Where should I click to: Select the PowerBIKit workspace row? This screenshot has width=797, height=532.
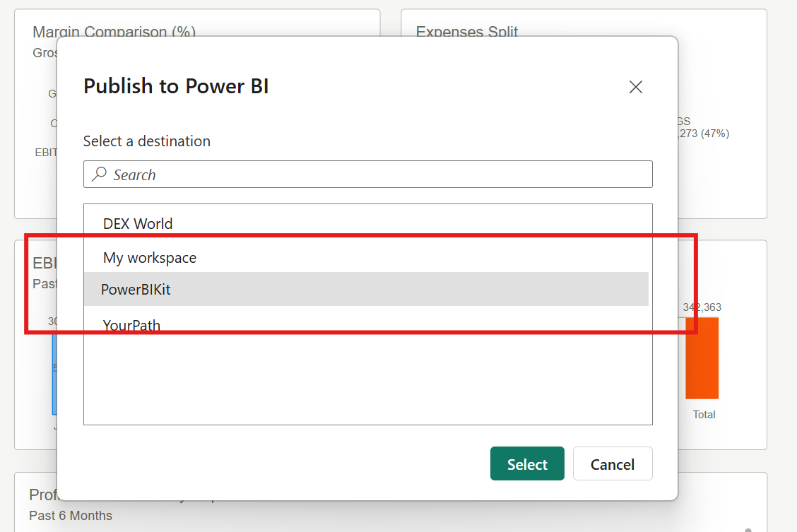tap(367, 289)
